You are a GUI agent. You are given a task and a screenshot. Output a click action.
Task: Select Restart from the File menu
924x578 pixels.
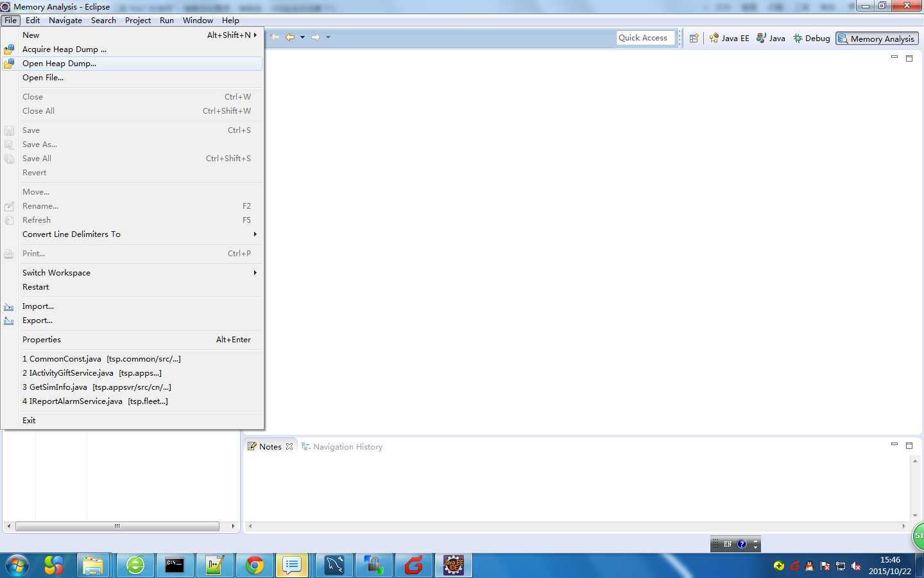(132, 287)
